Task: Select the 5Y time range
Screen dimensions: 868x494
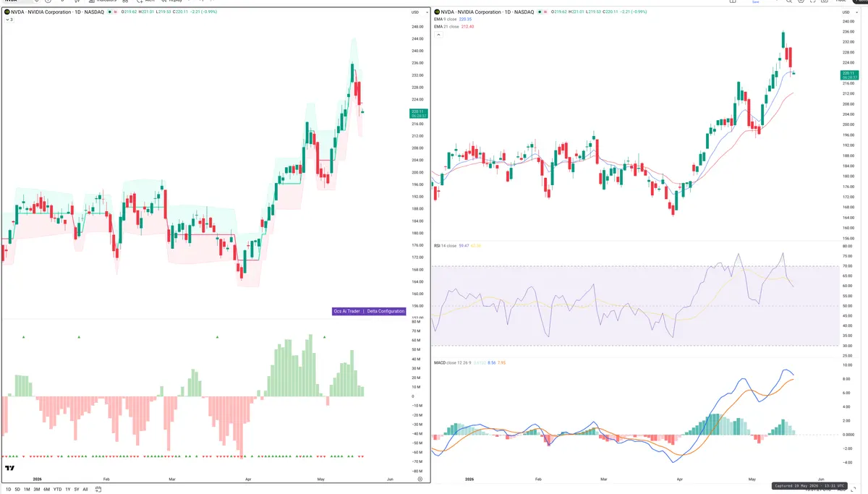Action: [x=77, y=490]
